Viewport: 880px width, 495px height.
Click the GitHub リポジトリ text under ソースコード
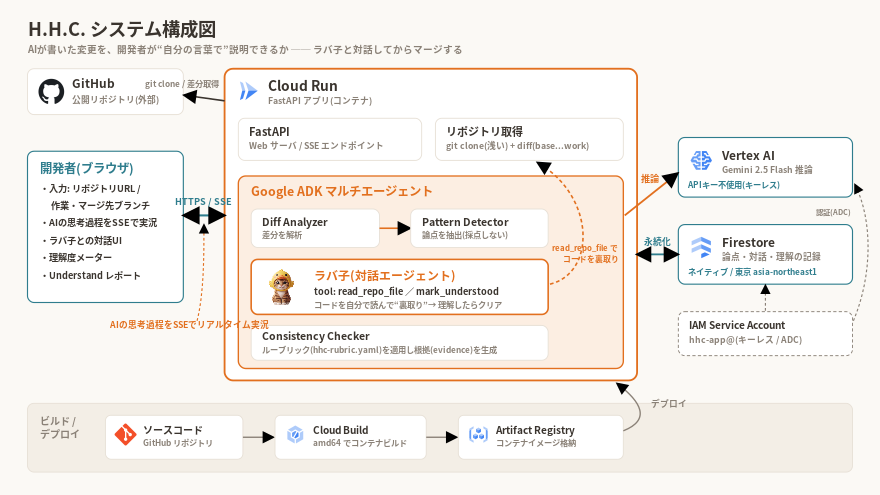coord(178,443)
